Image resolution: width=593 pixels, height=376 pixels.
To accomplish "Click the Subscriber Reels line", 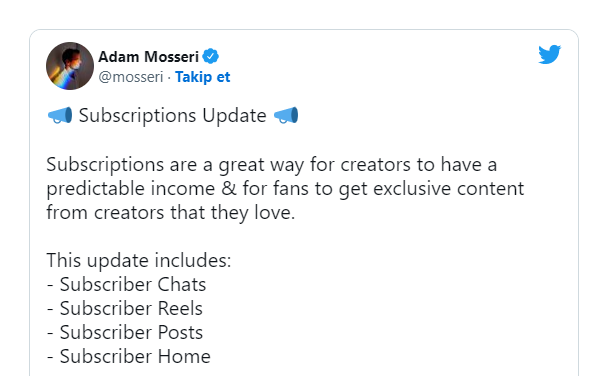I will [x=125, y=308].
